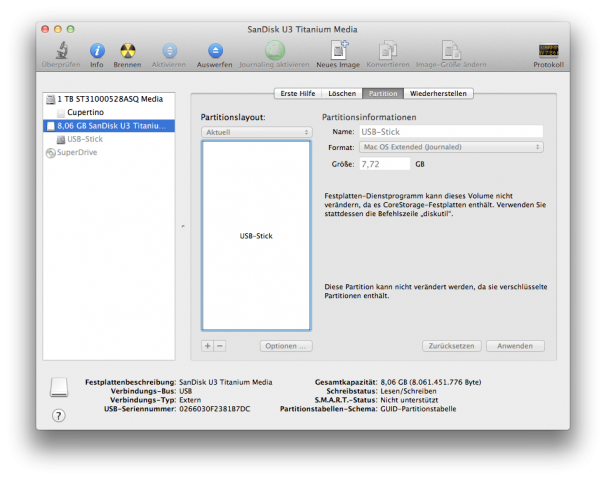Click the Gesamtkapazität value 8,06 GB

431,382
